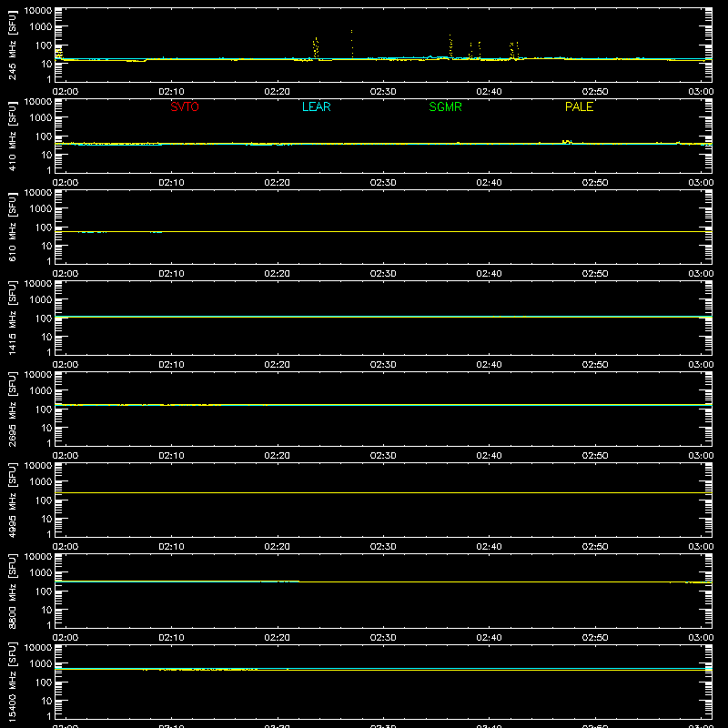This screenshot has width=728, height=728.
Task: Select the 410 MHz [SFU] axis title
Action: pos(12,136)
